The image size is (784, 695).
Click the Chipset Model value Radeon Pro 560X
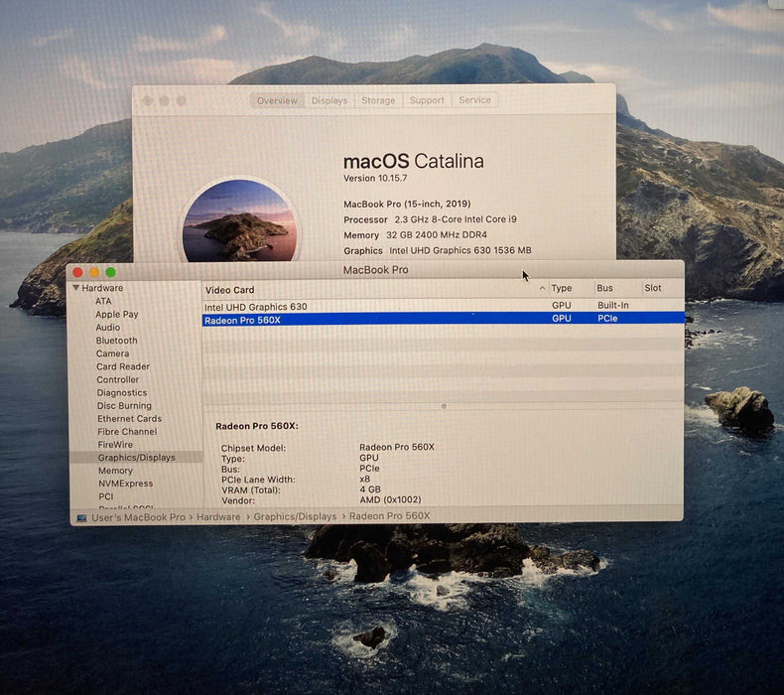397,447
